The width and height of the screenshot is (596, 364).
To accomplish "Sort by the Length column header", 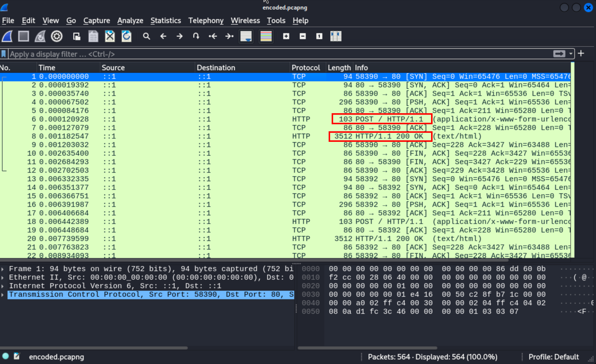I will tap(339, 68).
